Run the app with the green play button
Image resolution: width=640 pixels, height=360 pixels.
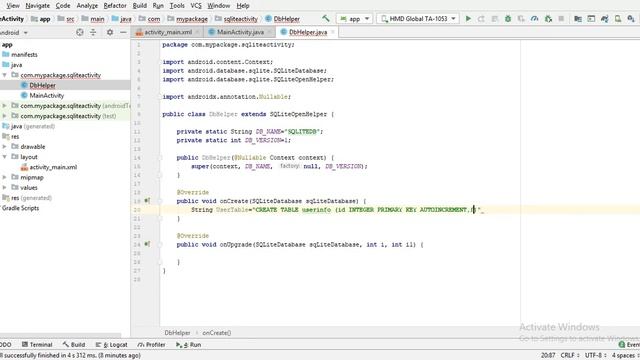pos(468,19)
